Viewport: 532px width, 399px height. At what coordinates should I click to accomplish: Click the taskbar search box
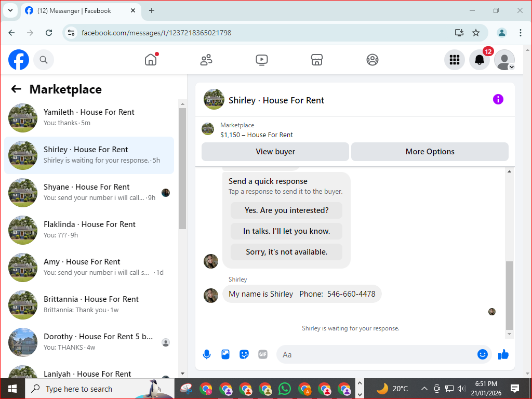pos(100,389)
